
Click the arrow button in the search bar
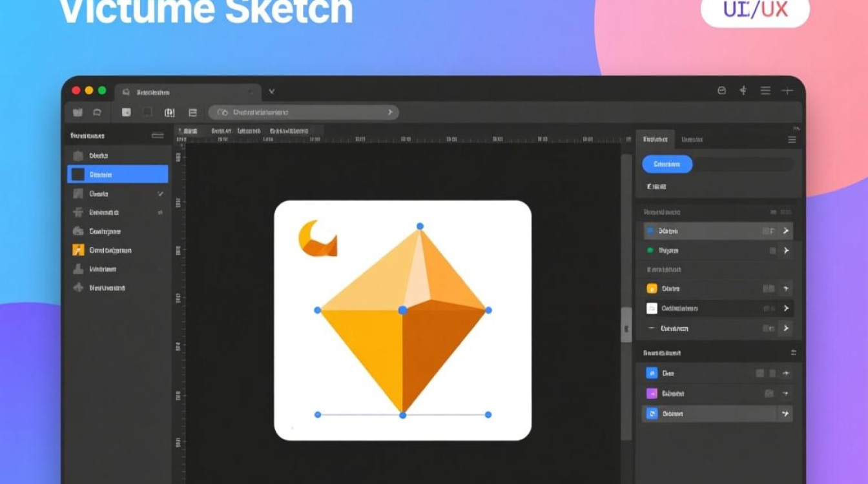[x=389, y=112]
